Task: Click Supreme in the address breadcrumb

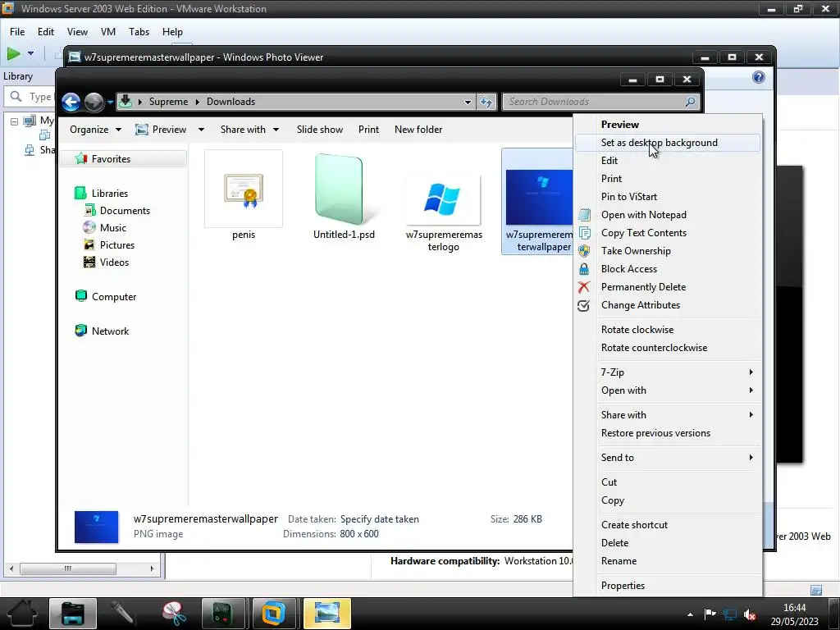Action: tap(168, 101)
